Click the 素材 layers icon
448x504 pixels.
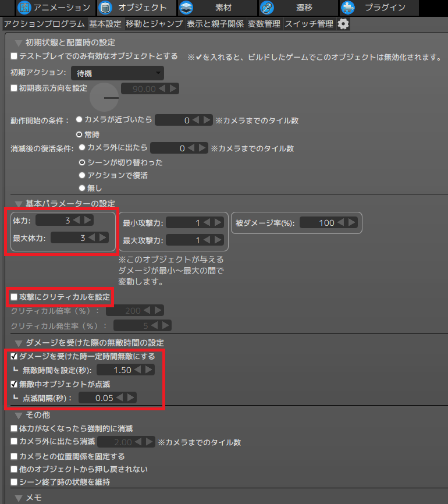(x=186, y=8)
